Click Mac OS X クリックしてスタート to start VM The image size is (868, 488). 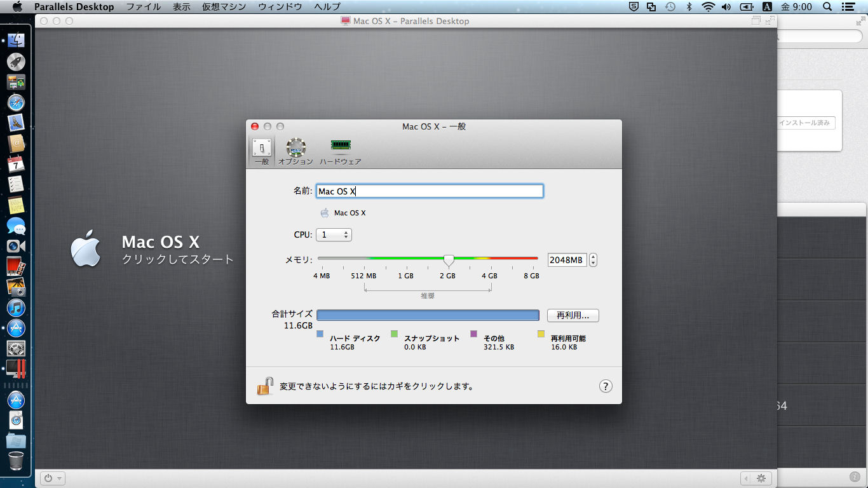[x=178, y=250]
